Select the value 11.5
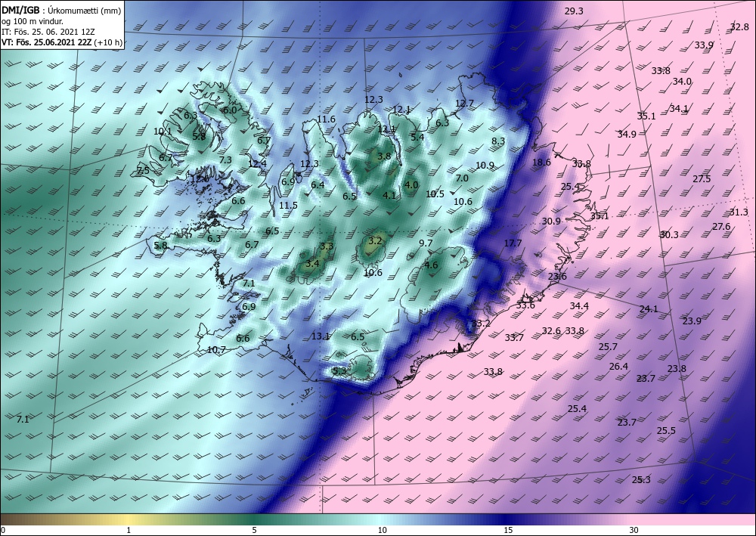This screenshot has width=756, height=536. 288,206
